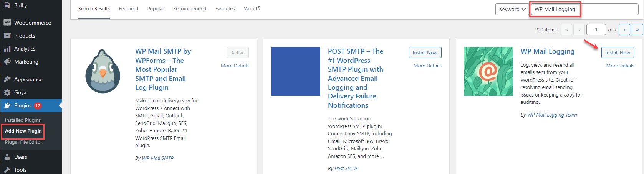The image size is (644, 174).
Task: Go to next results page
Action: 624,30
